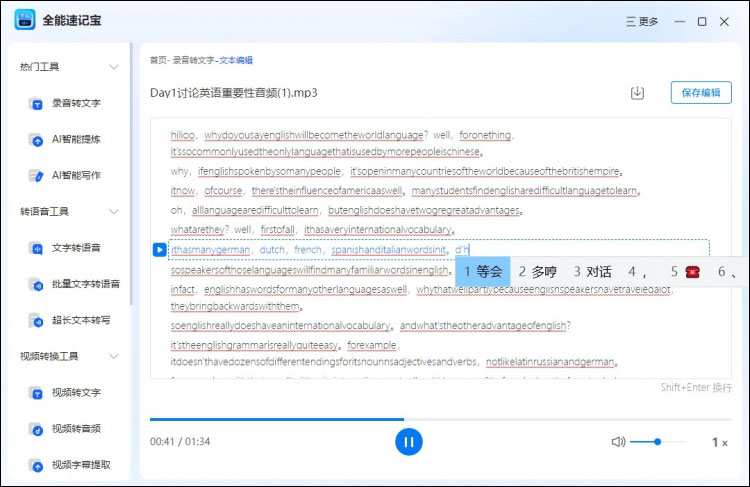This screenshot has width=750, height=487.
Task: Adjust the volume slider
Action: [x=658, y=442]
